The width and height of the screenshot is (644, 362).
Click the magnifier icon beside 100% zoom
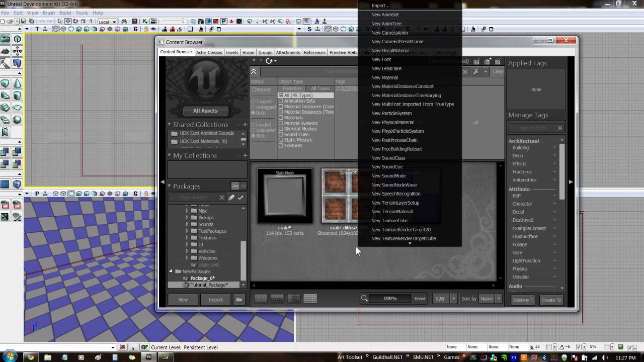point(364,299)
